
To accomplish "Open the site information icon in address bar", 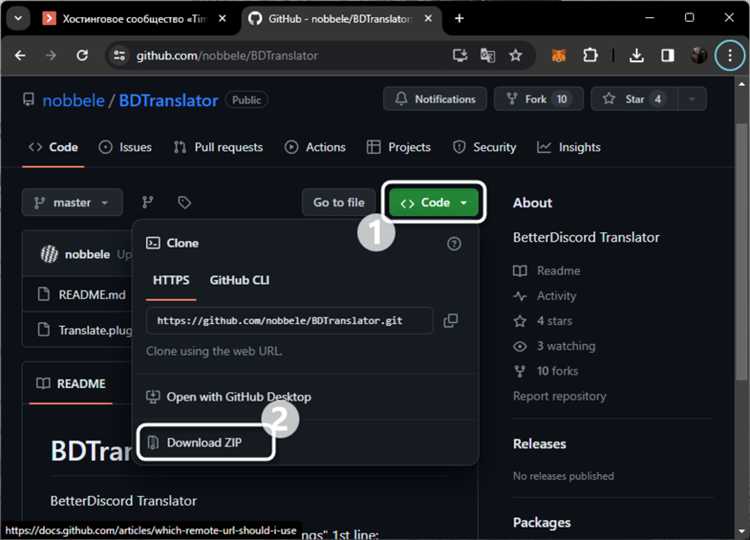I will [119, 55].
